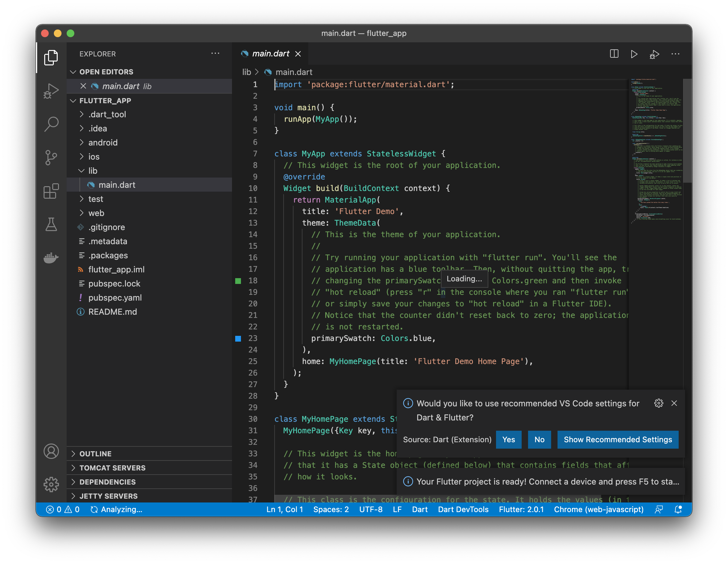This screenshot has width=728, height=564.
Task: Expand the android folder
Action: point(149,142)
